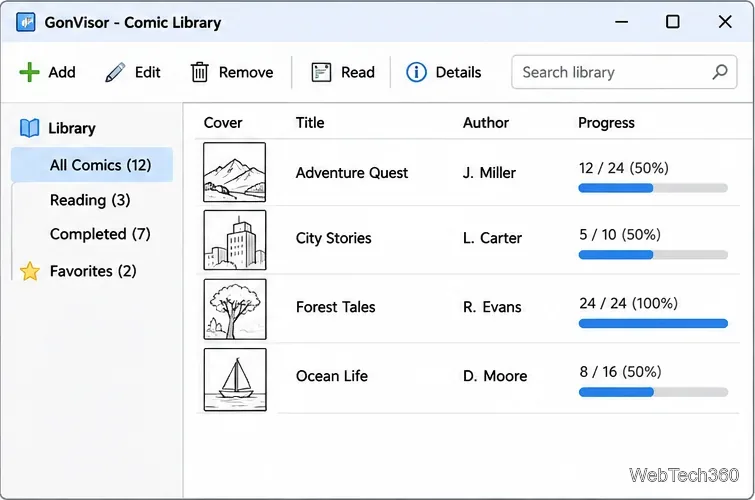Screen dimensions: 755x500
Task: Sort by the Progress column header
Action: [606, 123]
